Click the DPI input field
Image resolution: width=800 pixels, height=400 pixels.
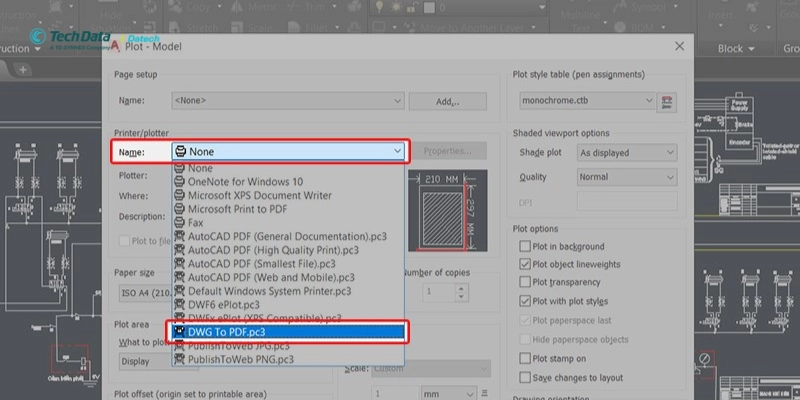[628, 202]
